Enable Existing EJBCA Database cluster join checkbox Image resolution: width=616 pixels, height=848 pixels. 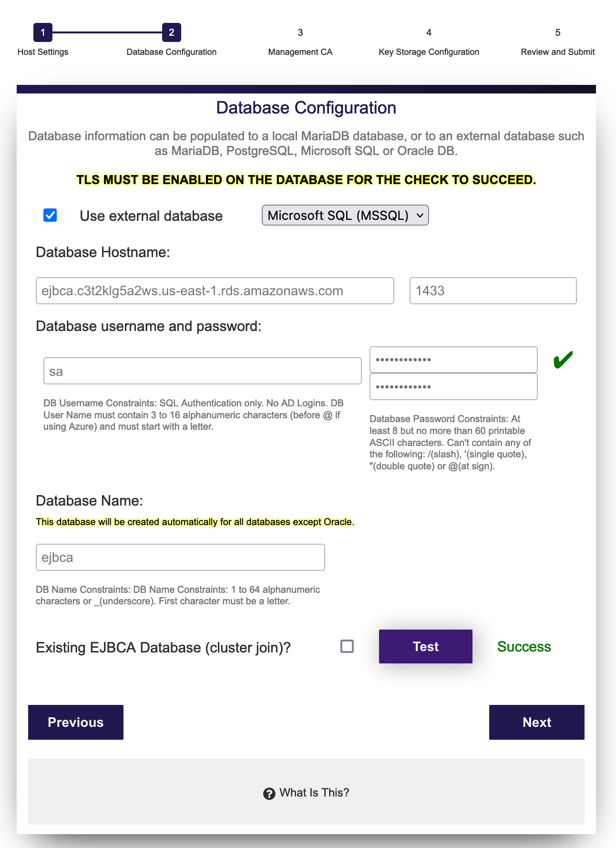[347, 646]
